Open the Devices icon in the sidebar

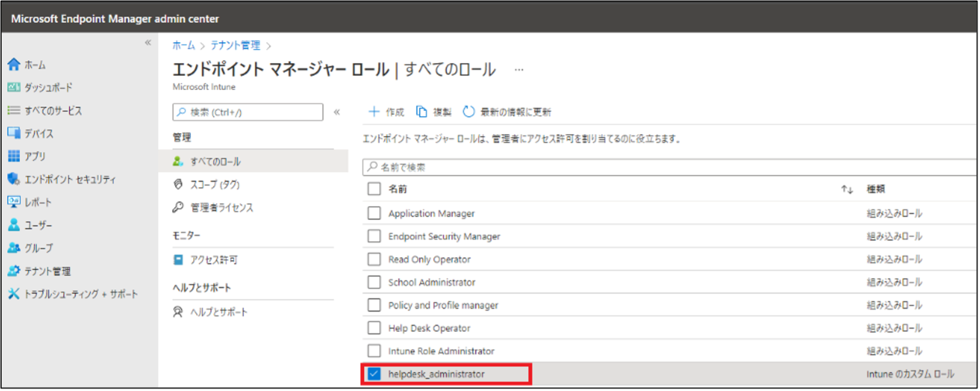(x=14, y=133)
